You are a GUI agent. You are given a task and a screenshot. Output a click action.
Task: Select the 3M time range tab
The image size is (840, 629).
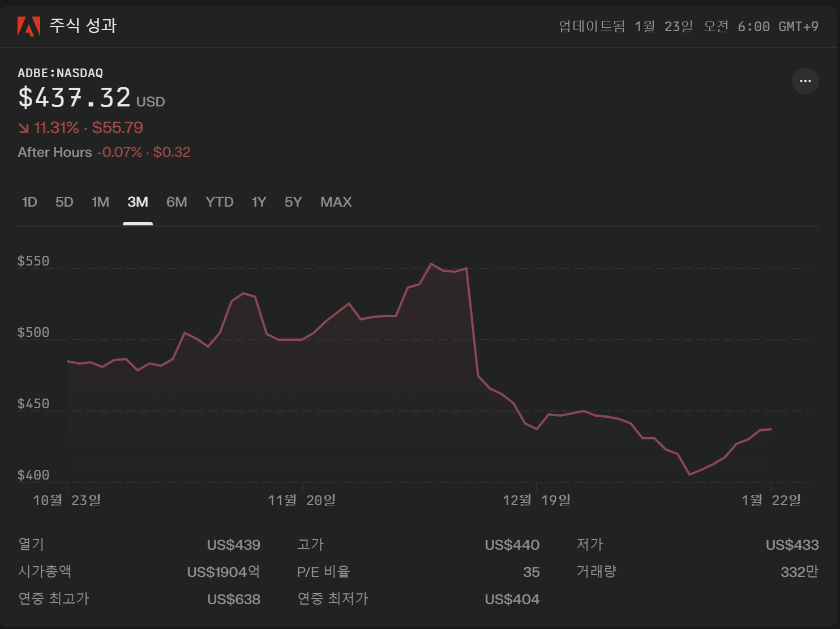(x=138, y=202)
